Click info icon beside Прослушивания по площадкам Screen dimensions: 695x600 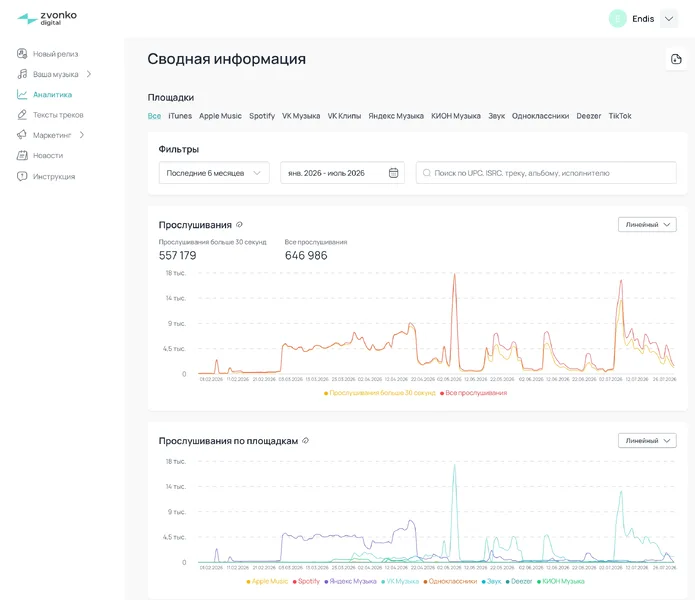tap(305, 440)
